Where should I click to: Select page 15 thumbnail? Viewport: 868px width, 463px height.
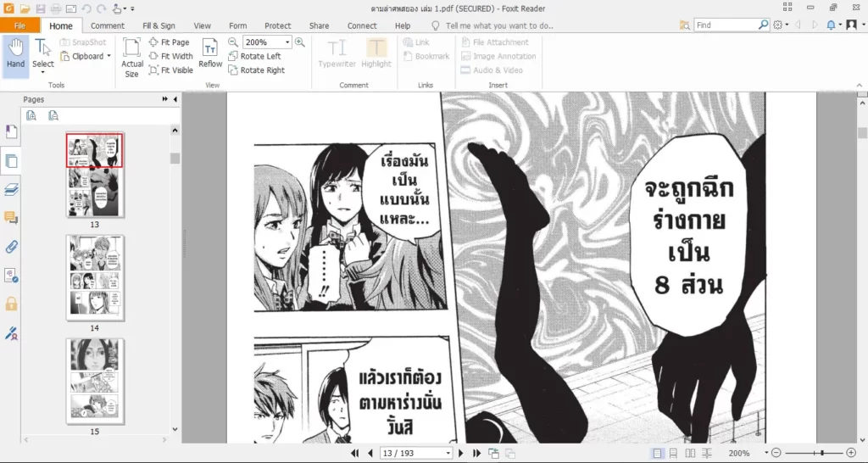pos(95,381)
